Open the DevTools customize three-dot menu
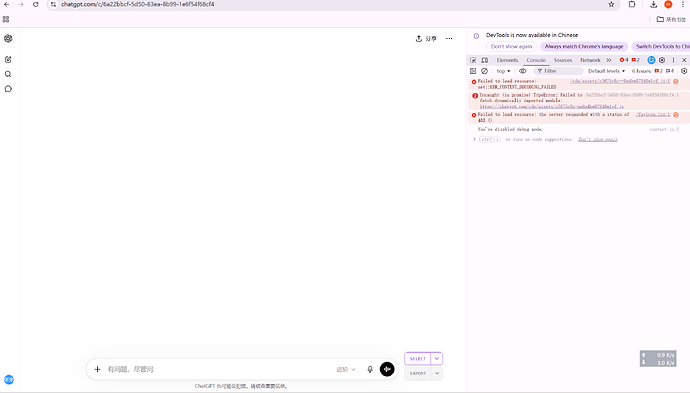690x393 pixels. 673,60
